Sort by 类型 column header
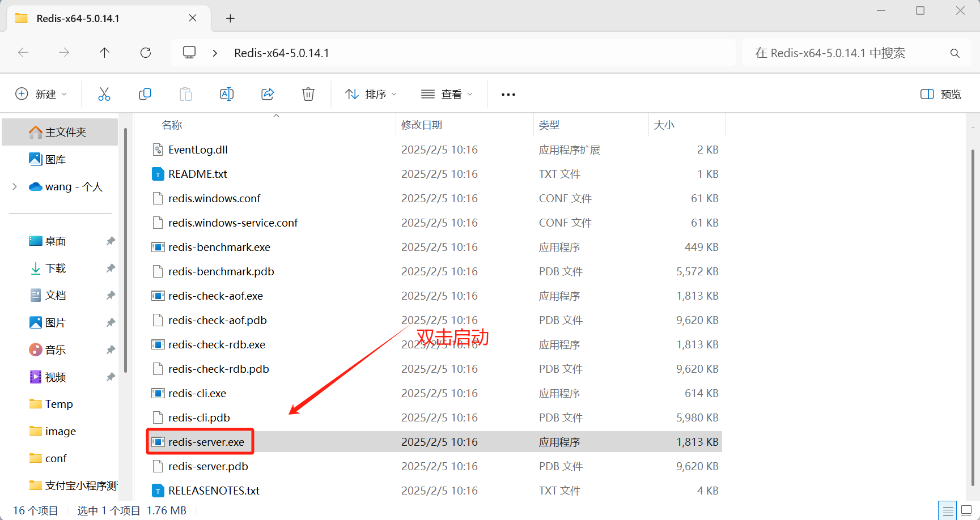 [x=549, y=125]
